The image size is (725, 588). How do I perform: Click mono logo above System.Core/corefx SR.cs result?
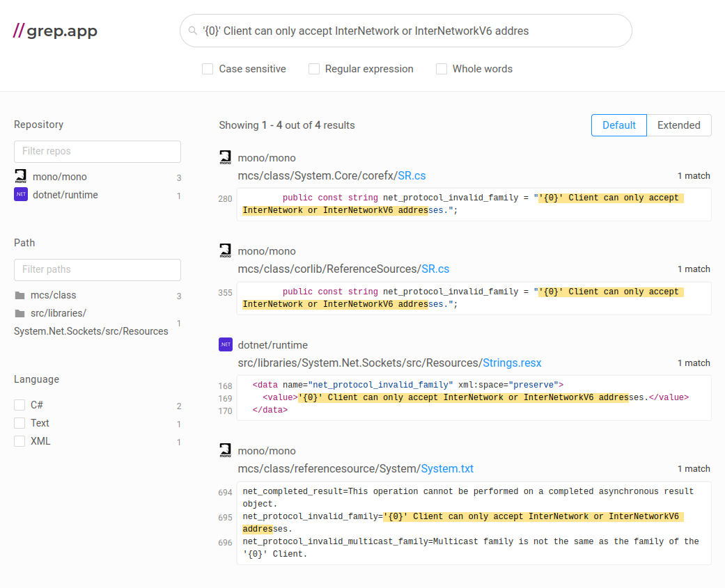225,157
